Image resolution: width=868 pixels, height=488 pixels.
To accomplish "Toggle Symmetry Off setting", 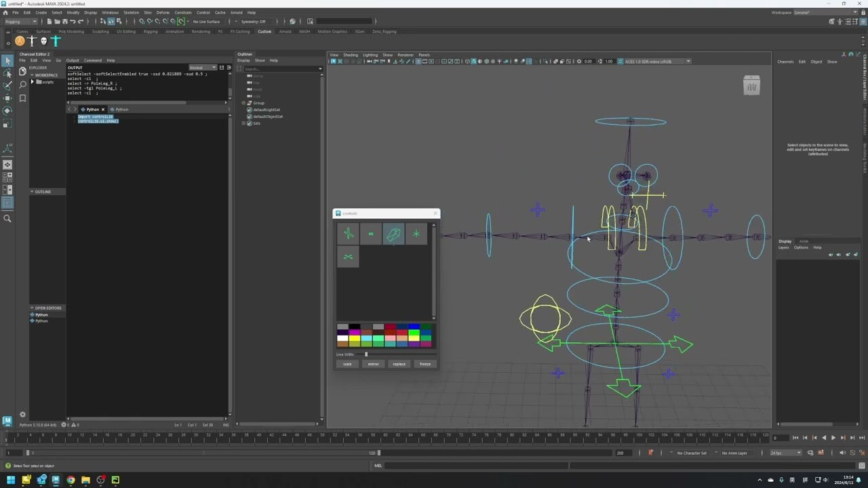I will click(252, 22).
